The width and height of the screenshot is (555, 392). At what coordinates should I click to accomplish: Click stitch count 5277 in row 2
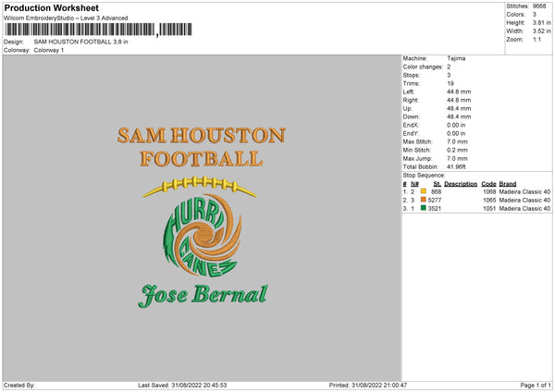pos(435,201)
